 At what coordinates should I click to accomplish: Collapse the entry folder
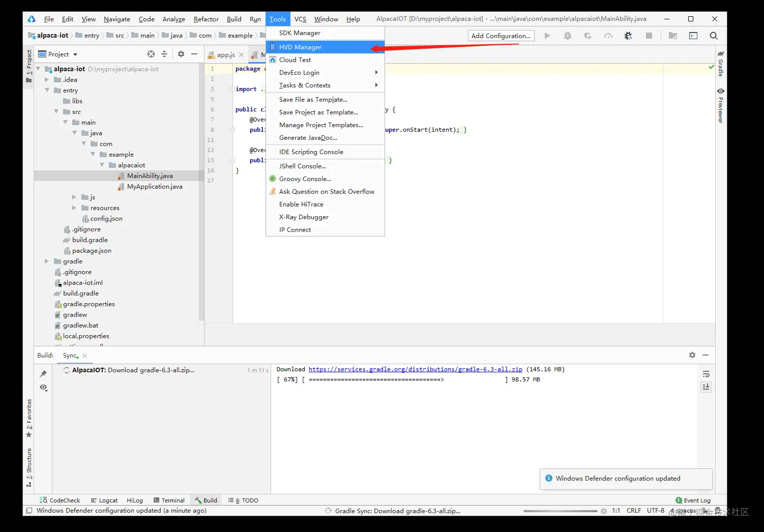coord(47,90)
